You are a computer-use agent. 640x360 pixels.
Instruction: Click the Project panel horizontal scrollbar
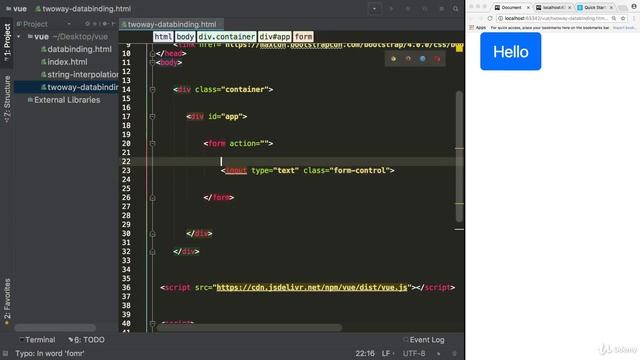click(x=55, y=327)
